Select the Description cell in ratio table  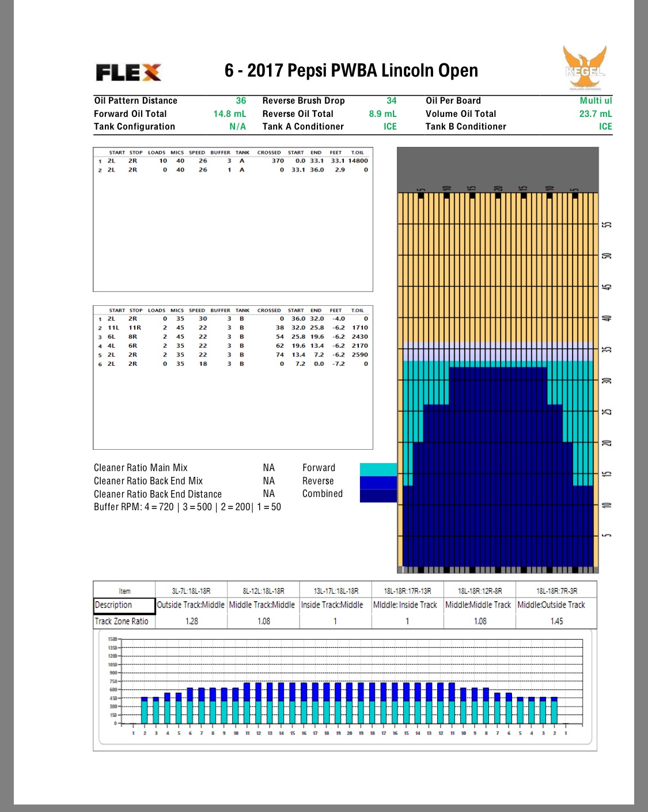click(x=124, y=605)
